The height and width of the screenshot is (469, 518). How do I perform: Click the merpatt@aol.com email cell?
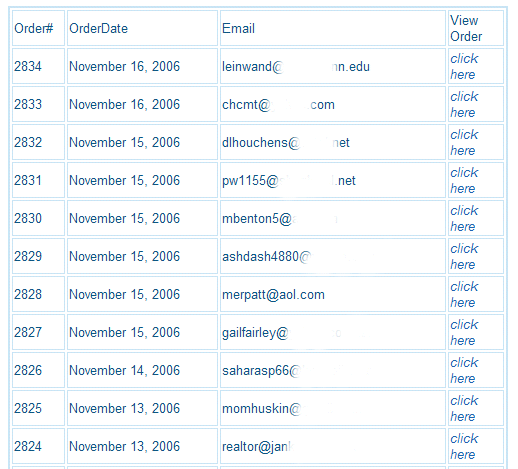tap(333, 294)
